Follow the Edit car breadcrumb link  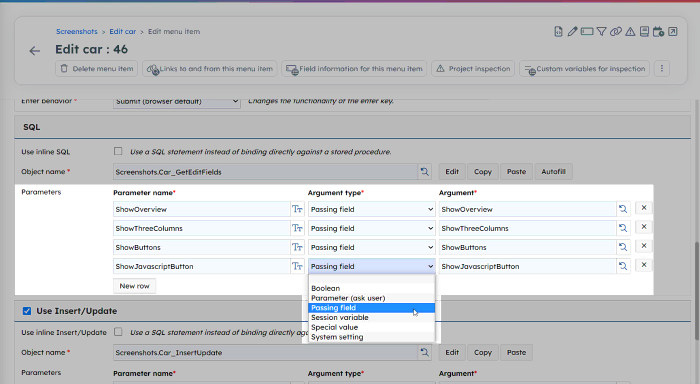tap(123, 32)
